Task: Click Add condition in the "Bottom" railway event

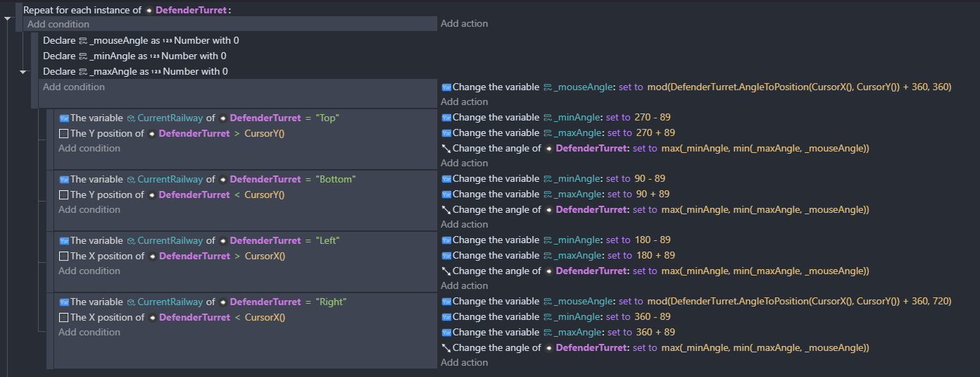Action: click(89, 210)
